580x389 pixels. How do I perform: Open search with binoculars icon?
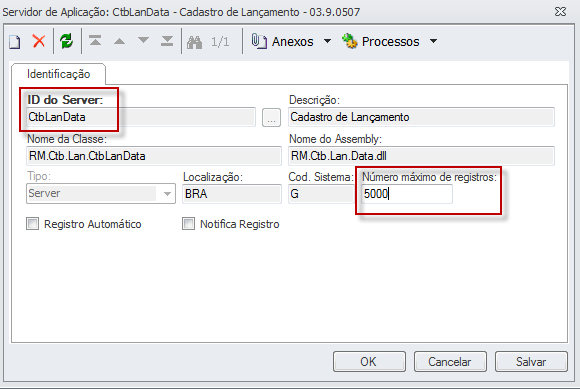click(x=195, y=42)
